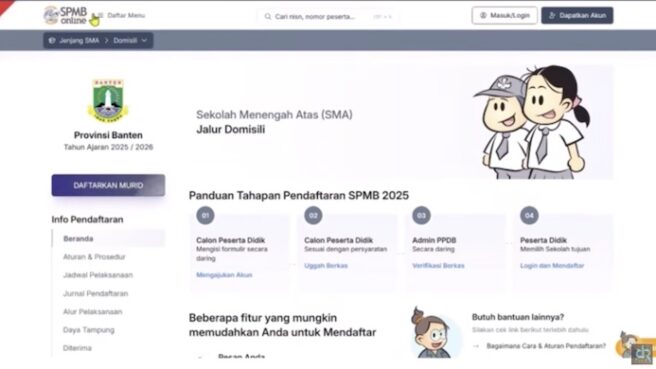Click step 01 circle badge
The image size is (656, 369).
[205, 215]
